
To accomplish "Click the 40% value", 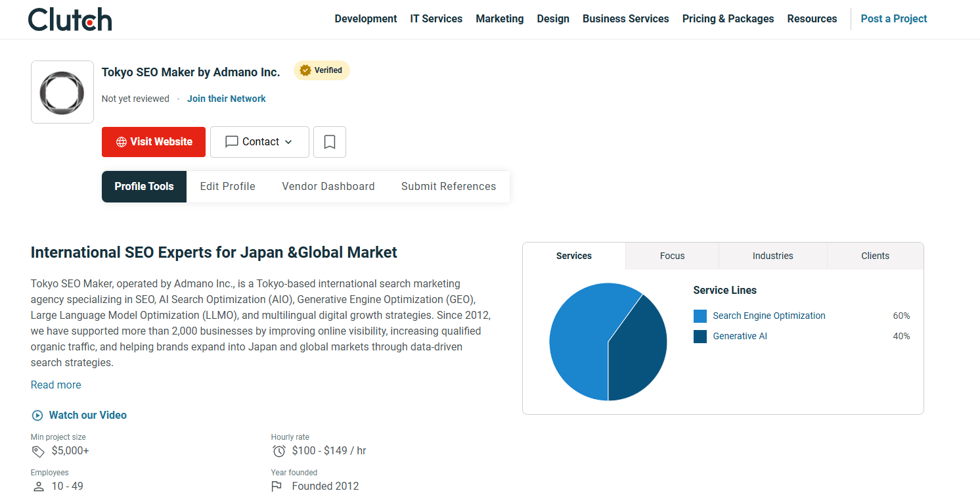I will [901, 337].
